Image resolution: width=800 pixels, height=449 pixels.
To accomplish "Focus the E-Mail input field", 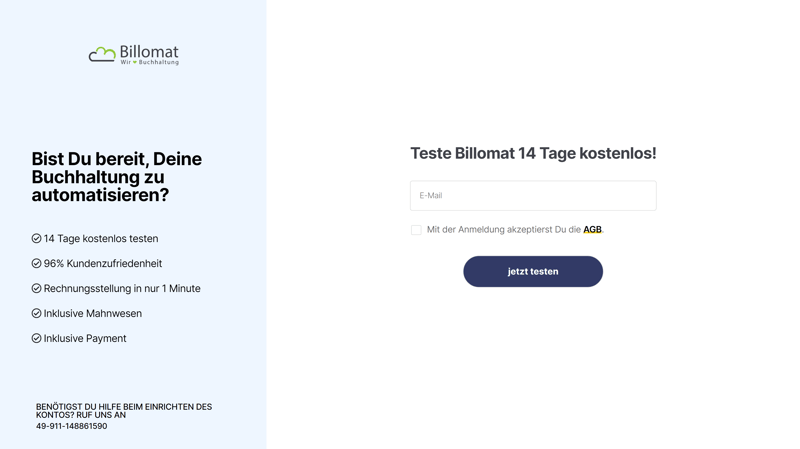I will tap(533, 196).
